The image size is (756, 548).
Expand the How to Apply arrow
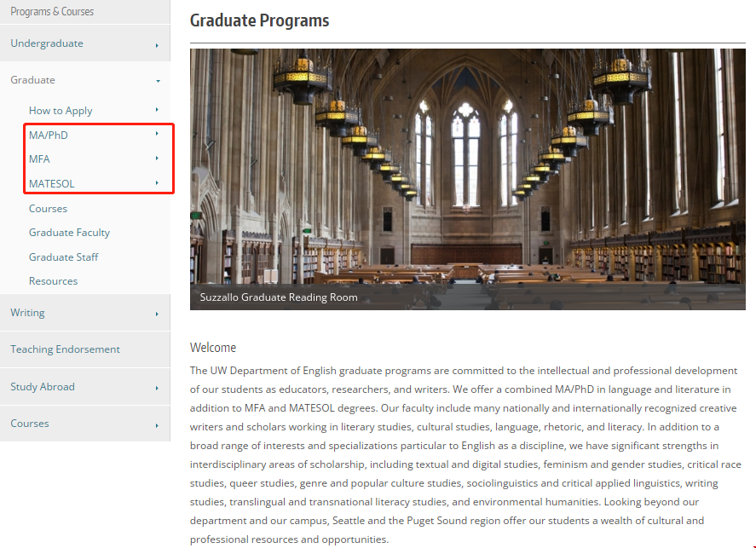[157, 110]
